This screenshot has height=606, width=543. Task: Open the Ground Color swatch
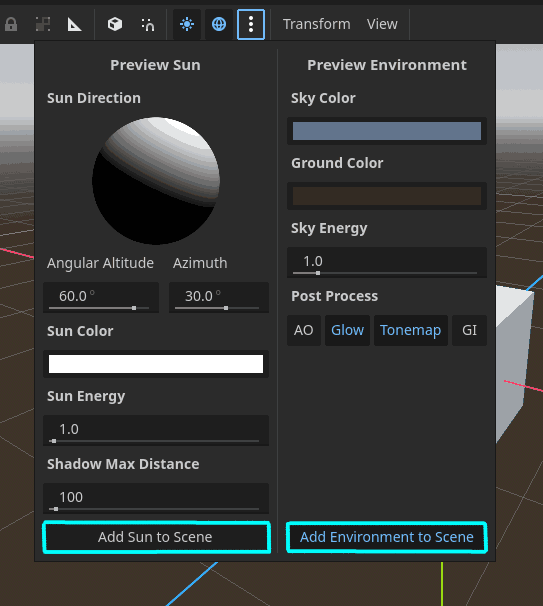tap(387, 196)
